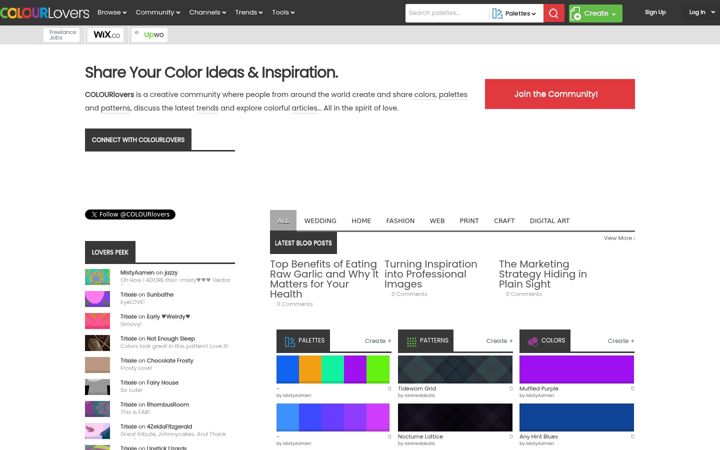
Task: Click the Colors section header icon
Action: (x=533, y=341)
